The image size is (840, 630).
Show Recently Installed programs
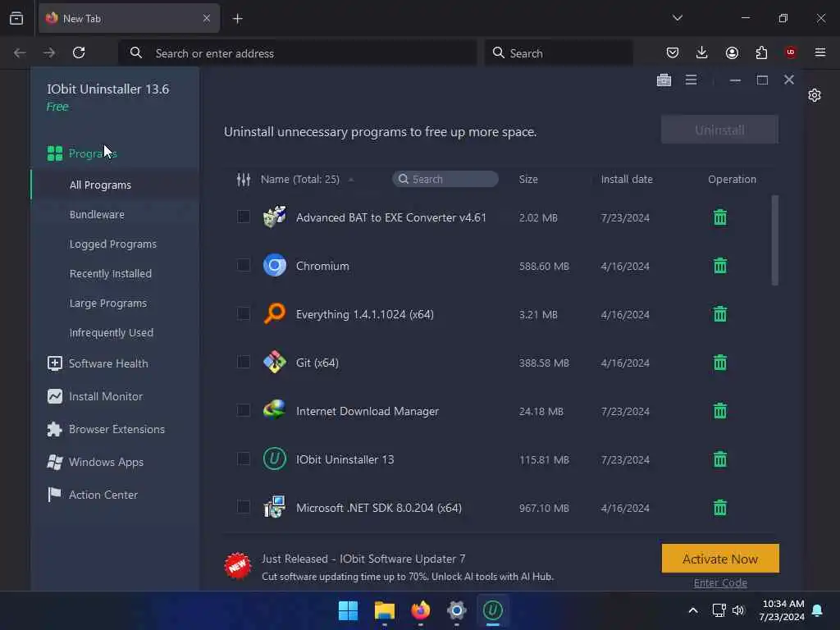click(x=111, y=273)
